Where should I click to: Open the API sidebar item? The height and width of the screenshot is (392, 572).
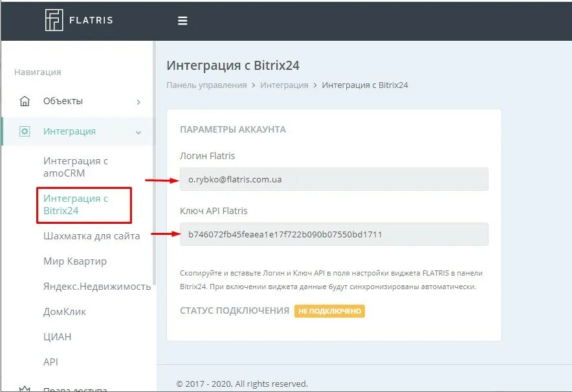tap(50, 362)
